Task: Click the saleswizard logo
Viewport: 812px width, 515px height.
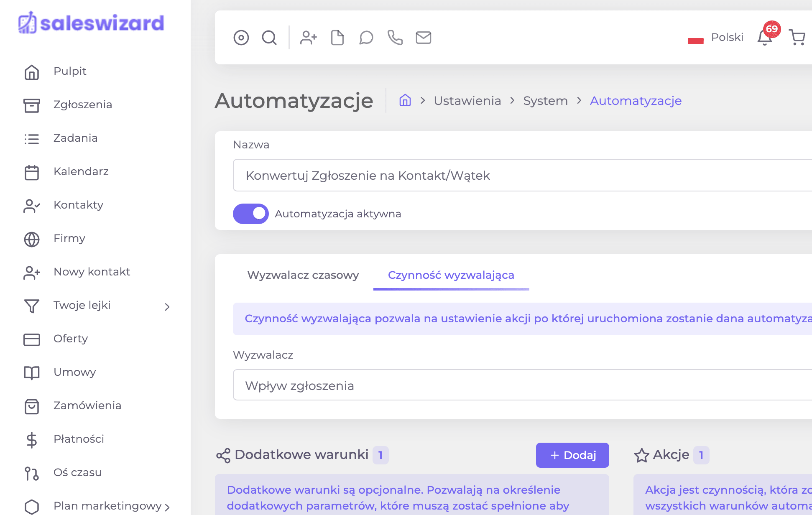Action: point(91,23)
